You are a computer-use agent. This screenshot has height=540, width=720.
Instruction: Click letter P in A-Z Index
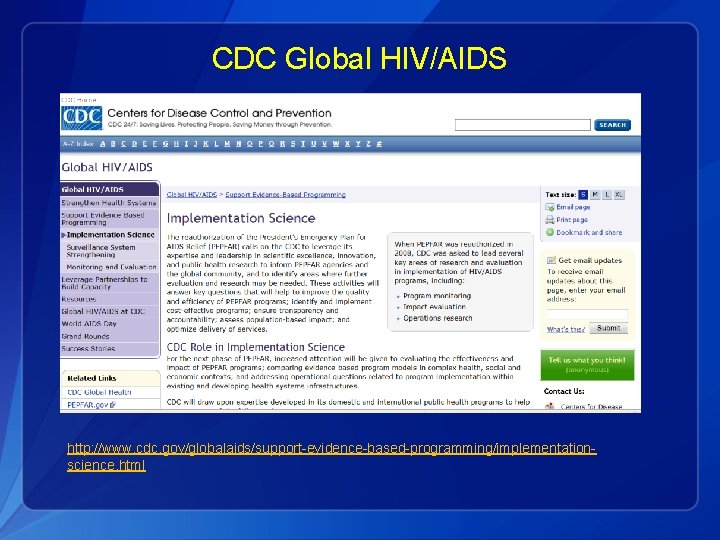(260, 144)
